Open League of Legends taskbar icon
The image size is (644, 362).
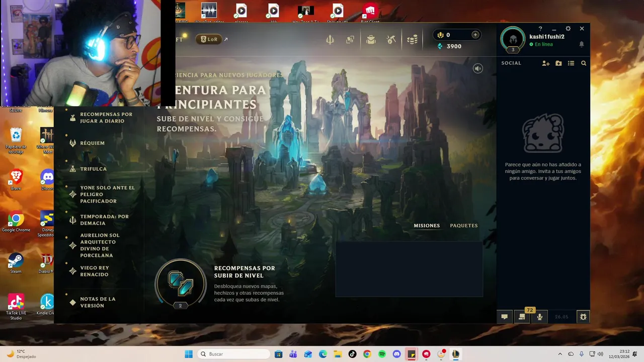pos(455,354)
